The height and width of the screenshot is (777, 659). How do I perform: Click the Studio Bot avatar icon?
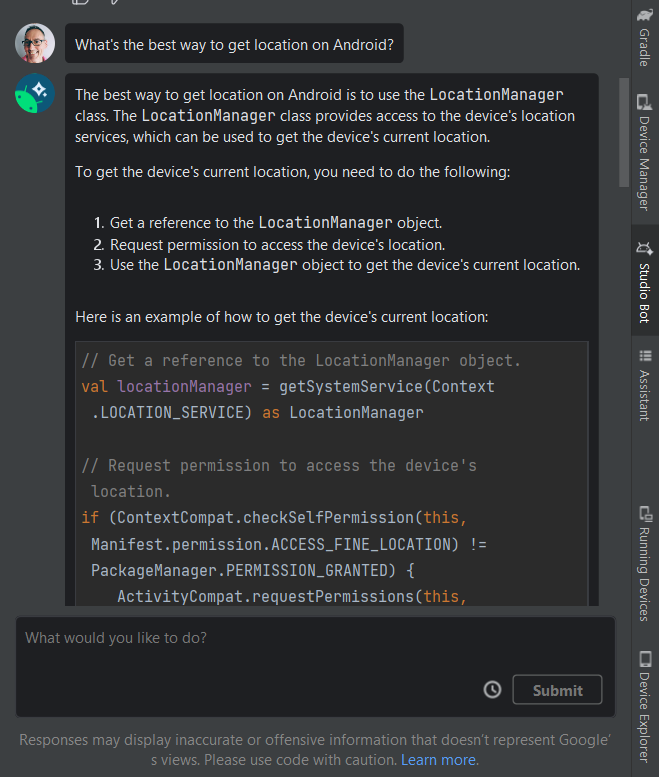pyautogui.click(x=35, y=93)
